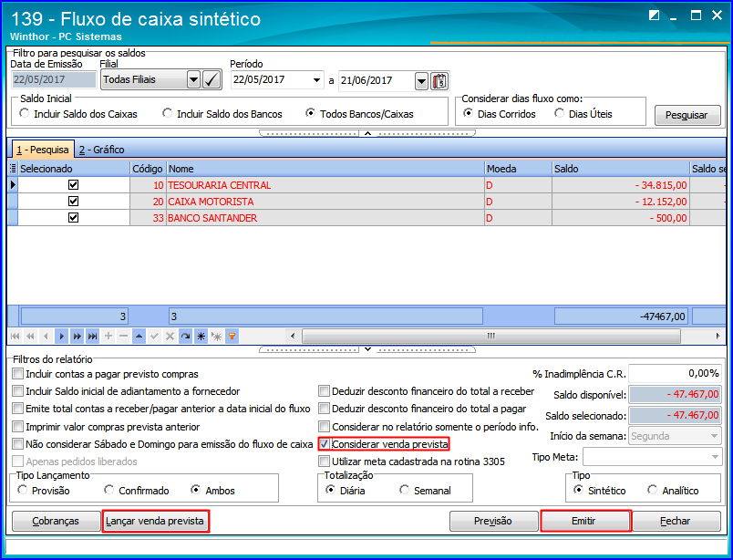
Task: Click the Pesquisar button
Action: pos(687,115)
